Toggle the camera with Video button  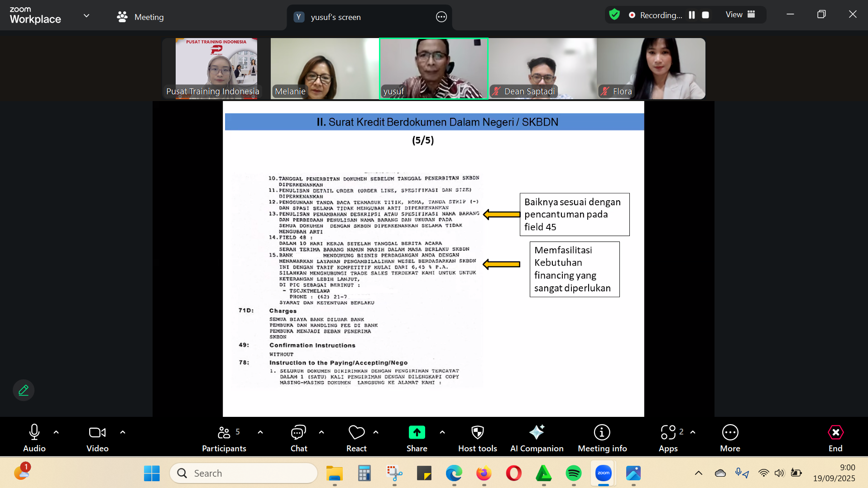point(97,438)
